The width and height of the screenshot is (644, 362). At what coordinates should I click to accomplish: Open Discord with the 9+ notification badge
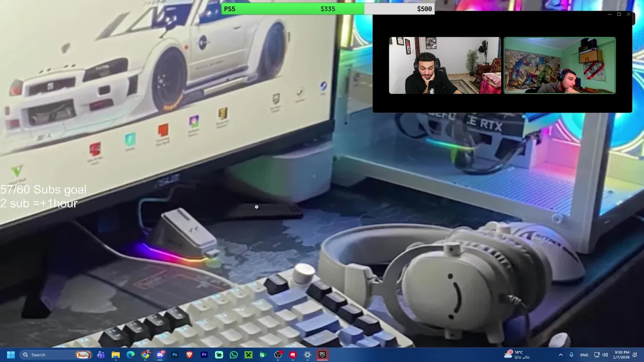click(x=160, y=354)
